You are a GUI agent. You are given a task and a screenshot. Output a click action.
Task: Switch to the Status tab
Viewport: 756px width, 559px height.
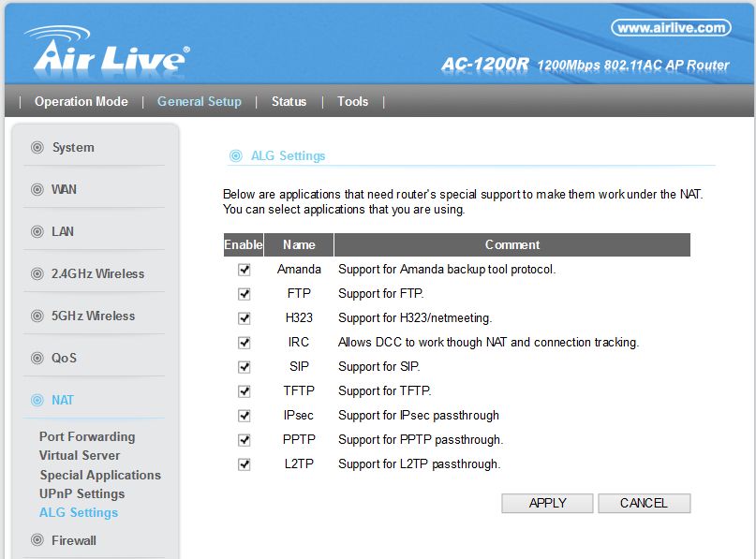tap(289, 102)
